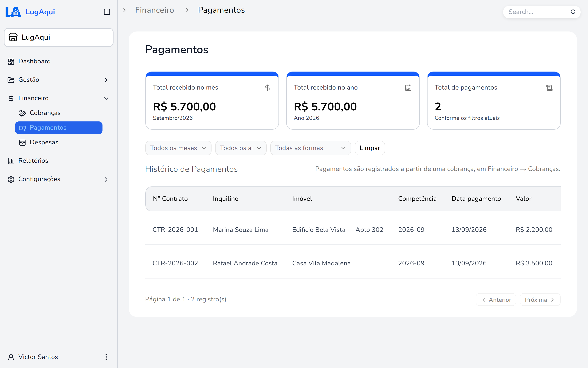
Task: Click tenant Marina Souza Lima
Action: click(241, 230)
